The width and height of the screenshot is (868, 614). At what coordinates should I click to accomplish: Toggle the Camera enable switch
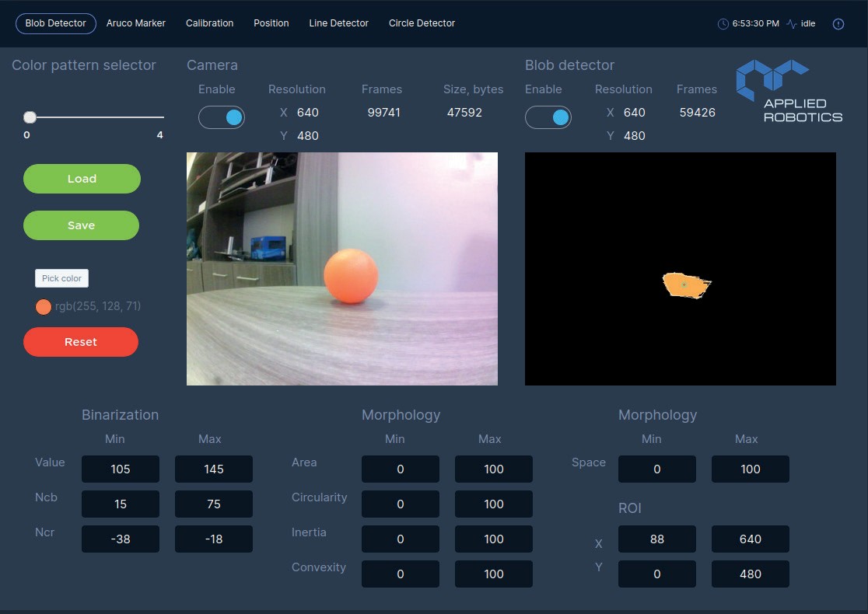[x=222, y=117]
